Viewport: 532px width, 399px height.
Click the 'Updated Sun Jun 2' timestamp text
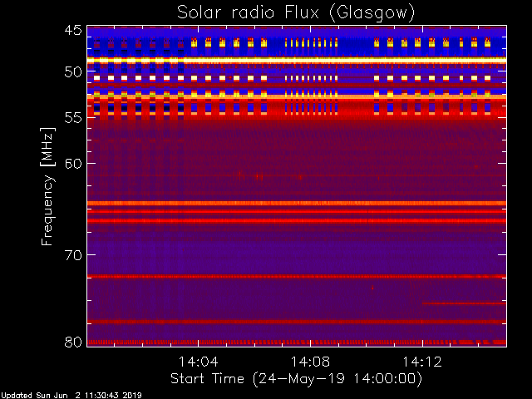tap(71, 395)
